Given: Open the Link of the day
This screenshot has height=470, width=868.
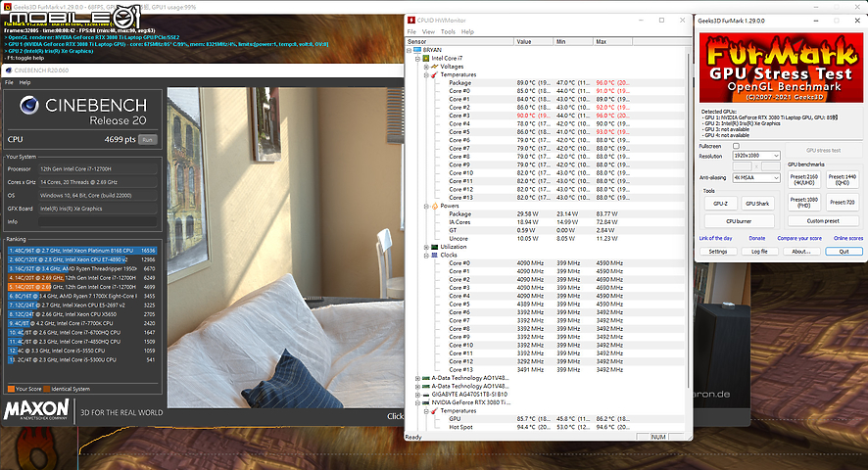Looking at the screenshot, I should (x=715, y=238).
